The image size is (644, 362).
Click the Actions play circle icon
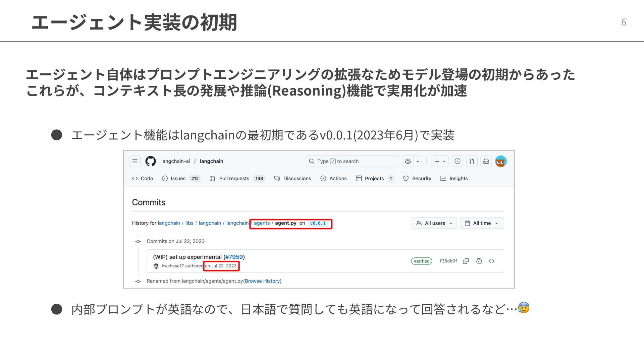(323, 178)
